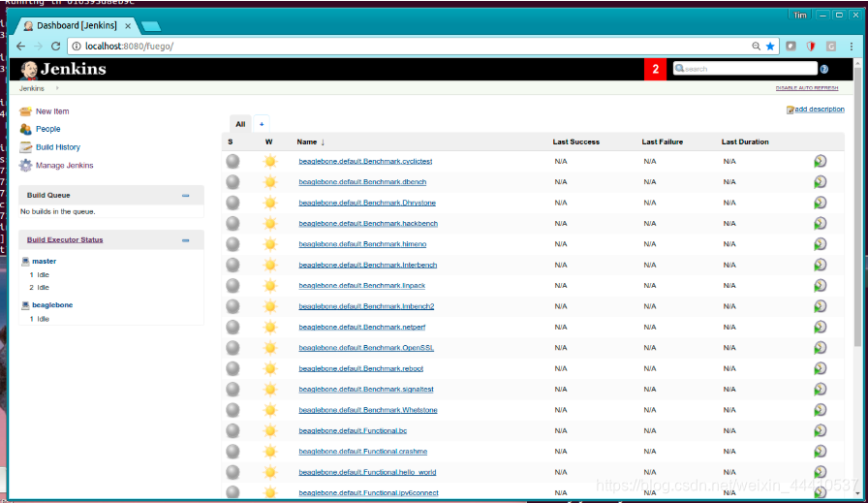Collapse the Build Executor Status panel
Image resolution: width=868 pixels, height=503 pixels.
pyautogui.click(x=185, y=239)
